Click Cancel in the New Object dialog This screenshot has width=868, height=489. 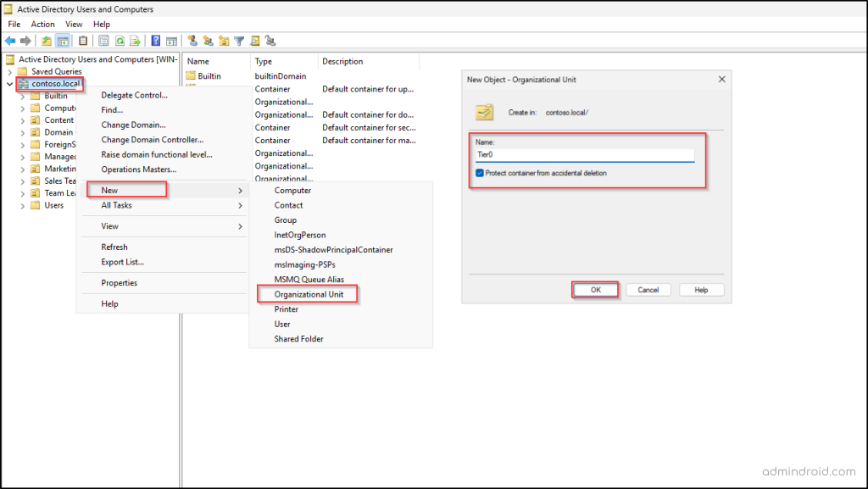pos(648,289)
